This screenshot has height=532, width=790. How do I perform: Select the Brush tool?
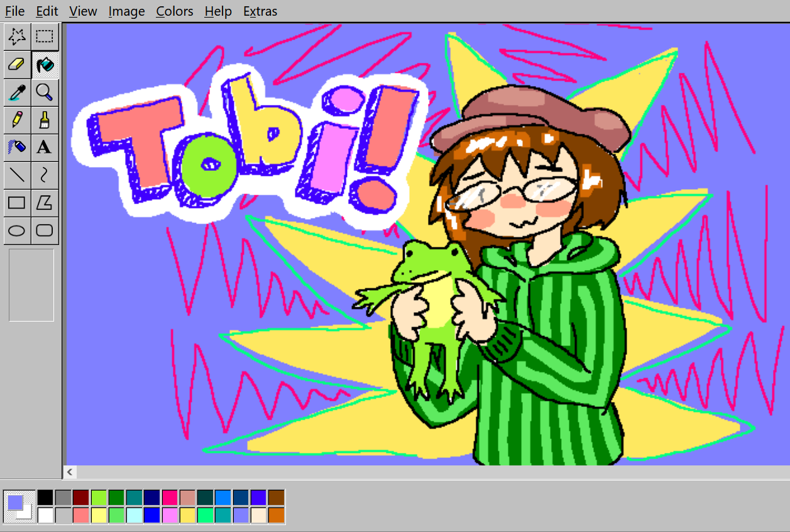coord(45,120)
